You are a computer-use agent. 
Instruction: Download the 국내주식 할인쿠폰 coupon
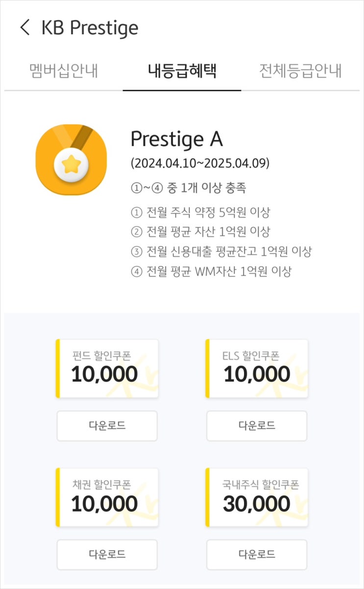tap(257, 555)
